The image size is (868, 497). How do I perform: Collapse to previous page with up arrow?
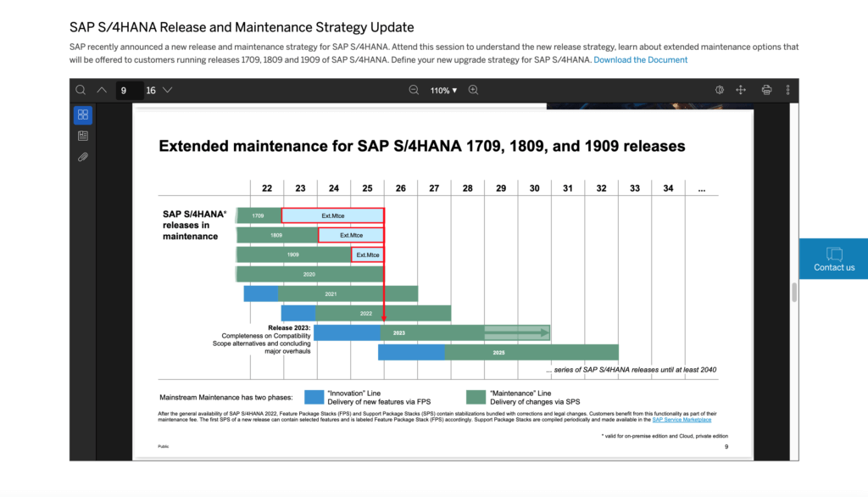(x=102, y=89)
